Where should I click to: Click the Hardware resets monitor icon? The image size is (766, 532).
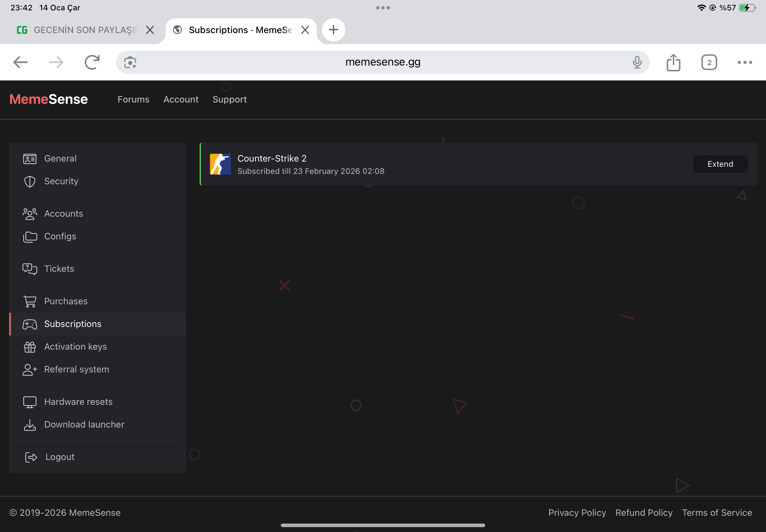point(30,402)
